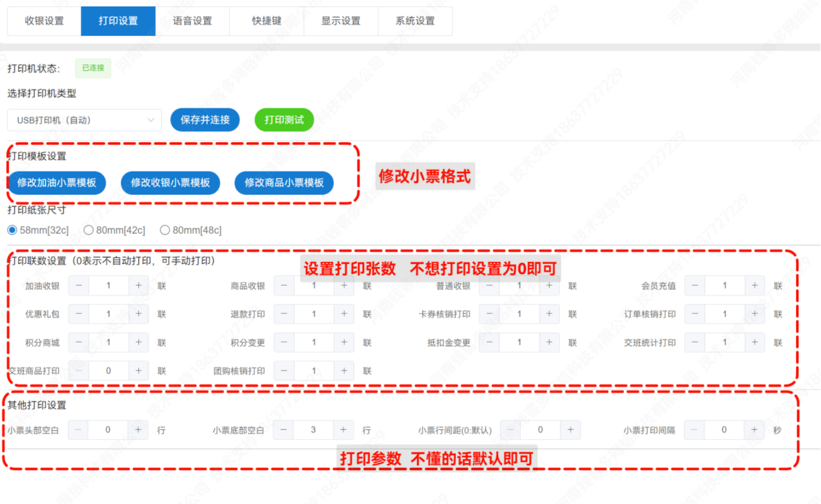Open 修改加油小票模板 template editor
This screenshot has width=821, height=504.
click(57, 183)
